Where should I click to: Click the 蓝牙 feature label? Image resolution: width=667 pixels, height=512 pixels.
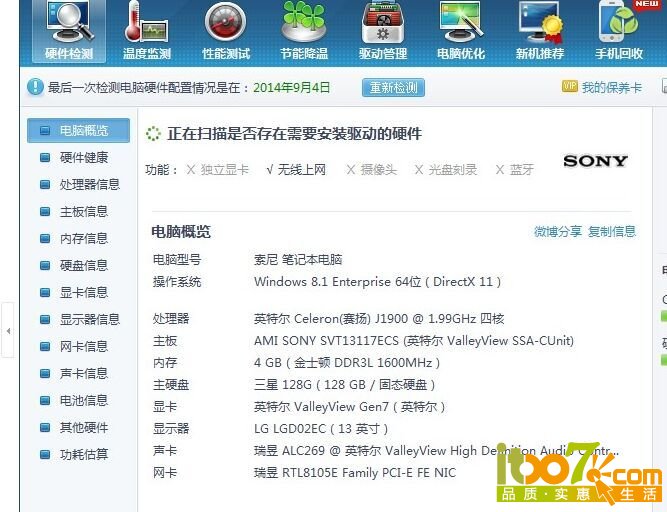click(522, 170)
